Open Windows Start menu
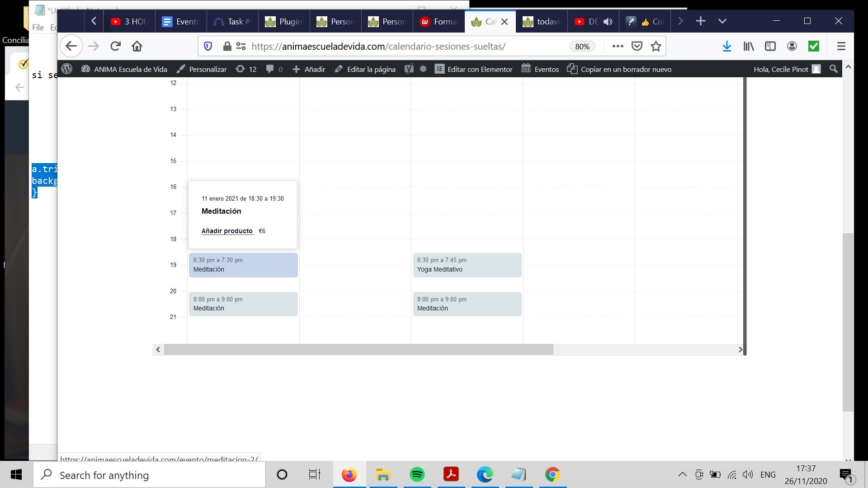The height and width of the screenshot is (488, 868). pos(16,475)
